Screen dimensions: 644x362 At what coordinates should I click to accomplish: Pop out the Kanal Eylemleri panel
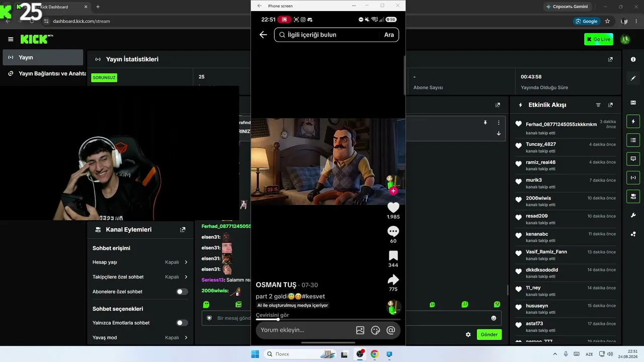click(183, 230)
